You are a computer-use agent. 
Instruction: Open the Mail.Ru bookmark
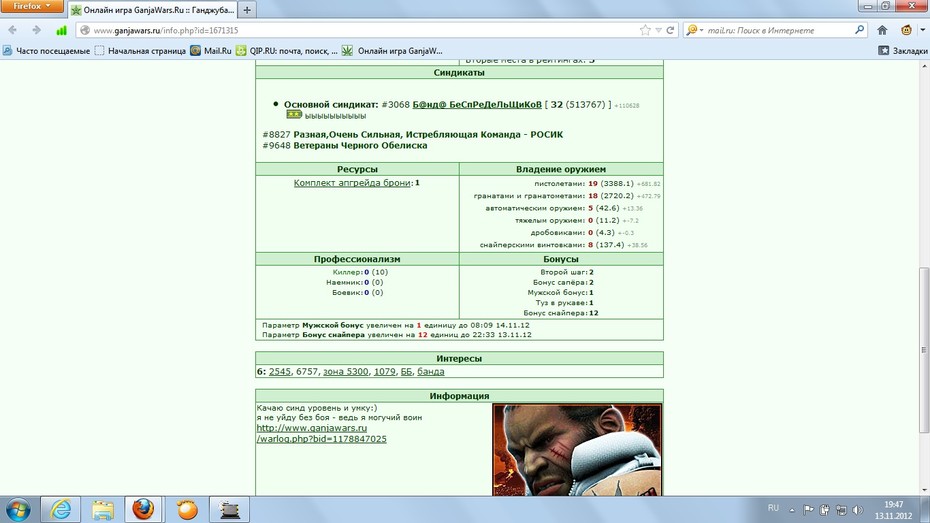coord(211,51)
